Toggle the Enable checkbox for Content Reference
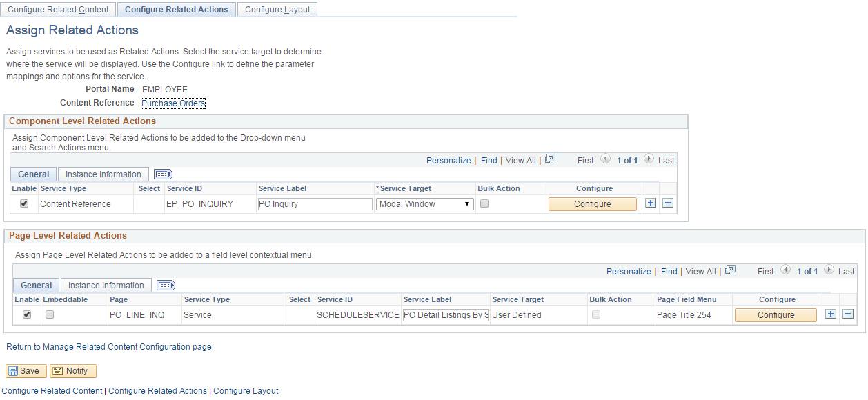Viewport: 868px width, 400px height. coord(26,201)
